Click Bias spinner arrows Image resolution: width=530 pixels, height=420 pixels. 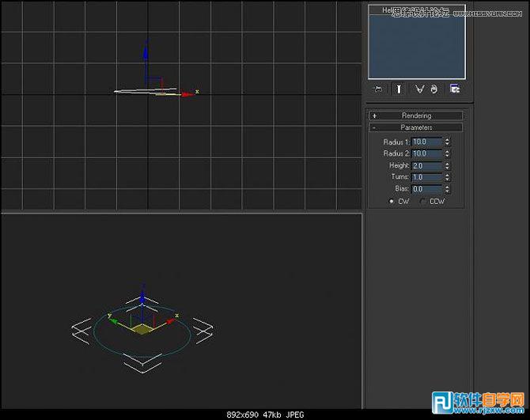pos(447,189)
